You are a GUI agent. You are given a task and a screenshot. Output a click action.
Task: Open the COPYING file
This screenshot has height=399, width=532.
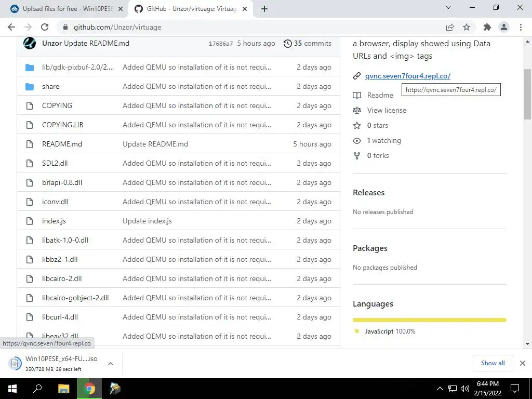57,105
